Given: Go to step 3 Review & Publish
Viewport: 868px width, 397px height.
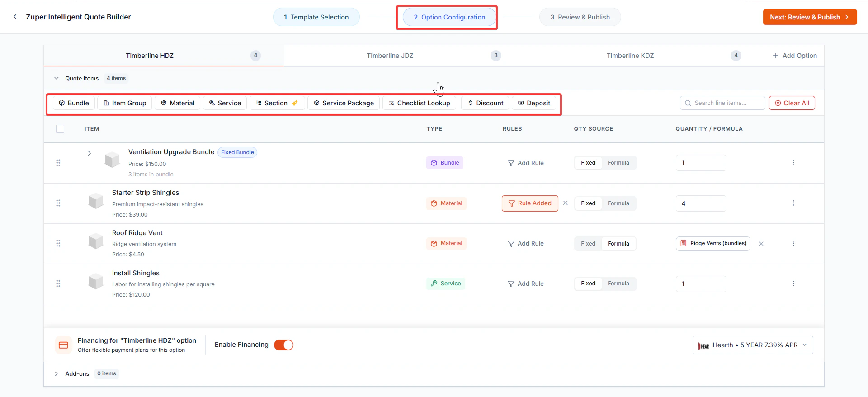Looking at the screenshot, I should [580, 17].
